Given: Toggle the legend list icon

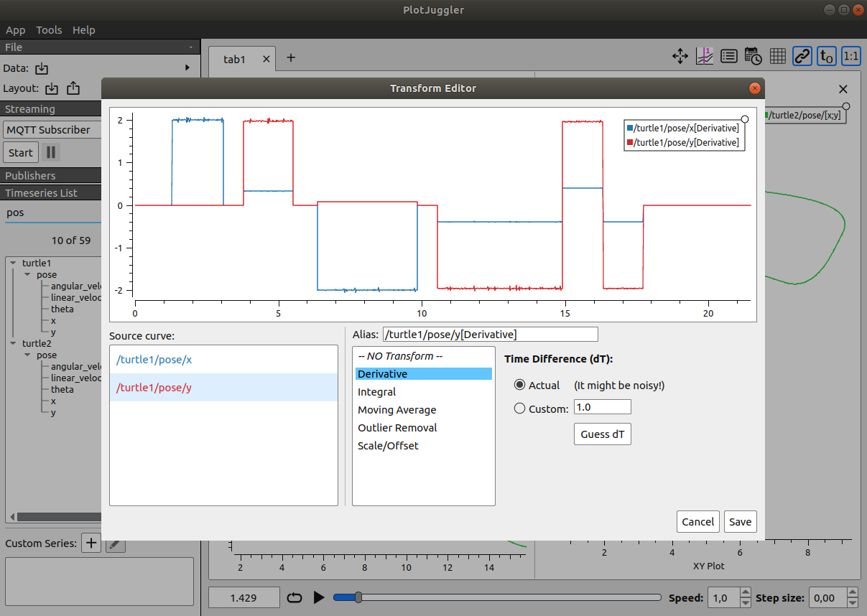Looking at the screenshot, I should click(x=729, y=56).
